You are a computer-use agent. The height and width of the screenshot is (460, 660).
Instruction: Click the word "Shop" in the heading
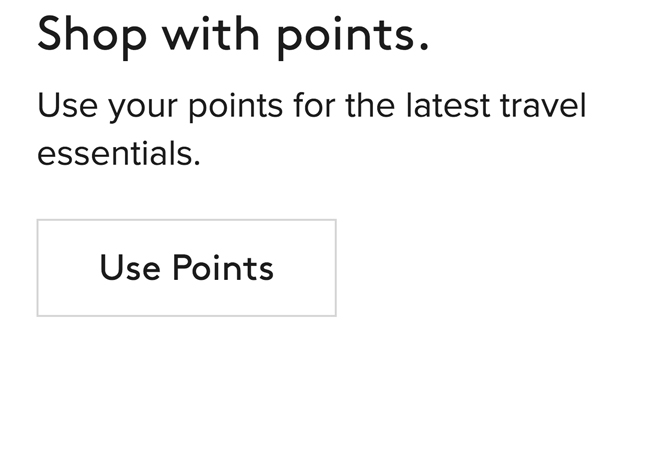click(92, 34)
